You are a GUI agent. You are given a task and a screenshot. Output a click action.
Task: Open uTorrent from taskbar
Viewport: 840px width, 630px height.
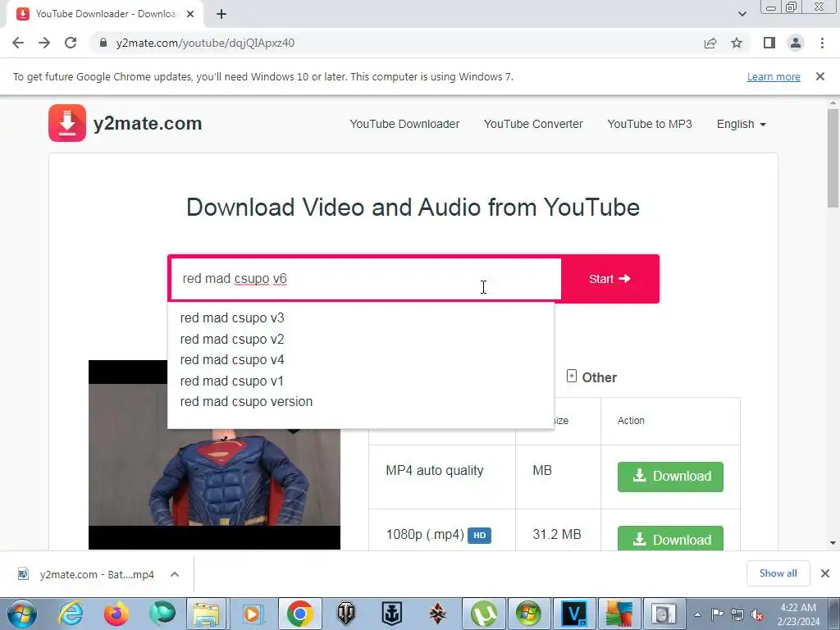coord(484,614)
